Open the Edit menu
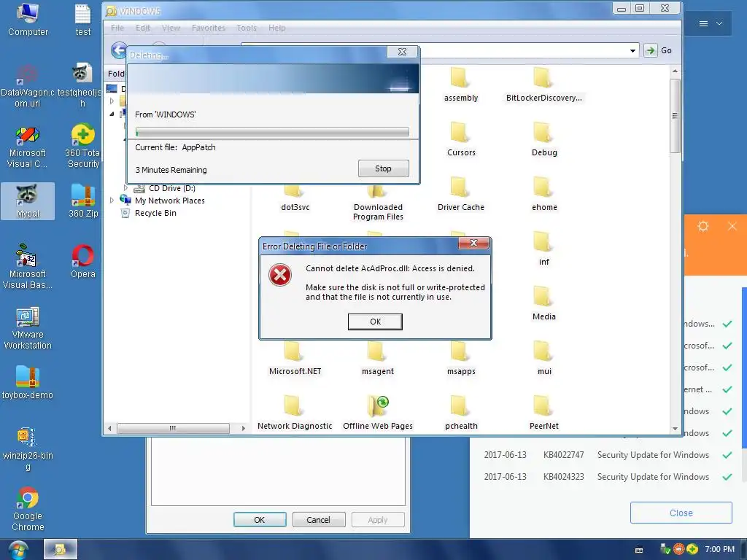This screenshot has height=560, width=747. (x=142, y=28)
